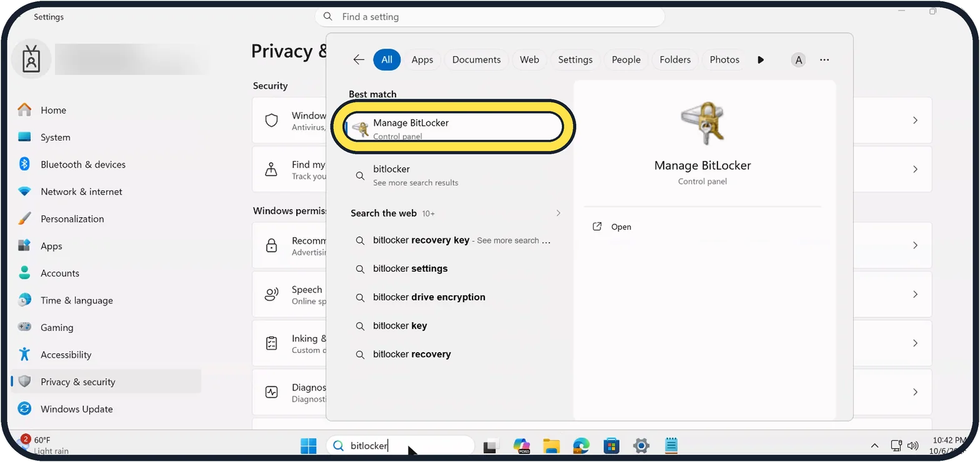Switch to the Documents search filter tab

(x=476, y=60)
